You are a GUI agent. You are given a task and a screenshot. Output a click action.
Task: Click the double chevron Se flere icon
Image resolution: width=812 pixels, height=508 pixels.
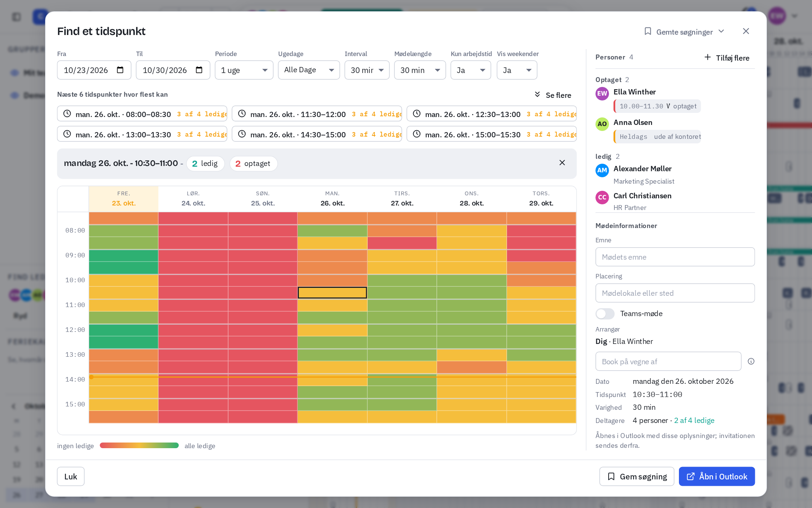(x=537, y=94)
